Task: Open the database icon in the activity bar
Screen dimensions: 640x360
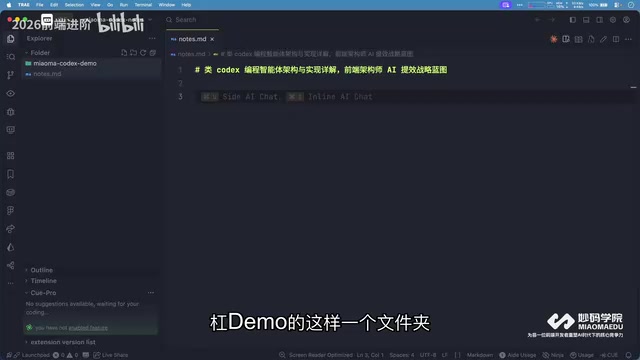Action: [x=11, y=192]
